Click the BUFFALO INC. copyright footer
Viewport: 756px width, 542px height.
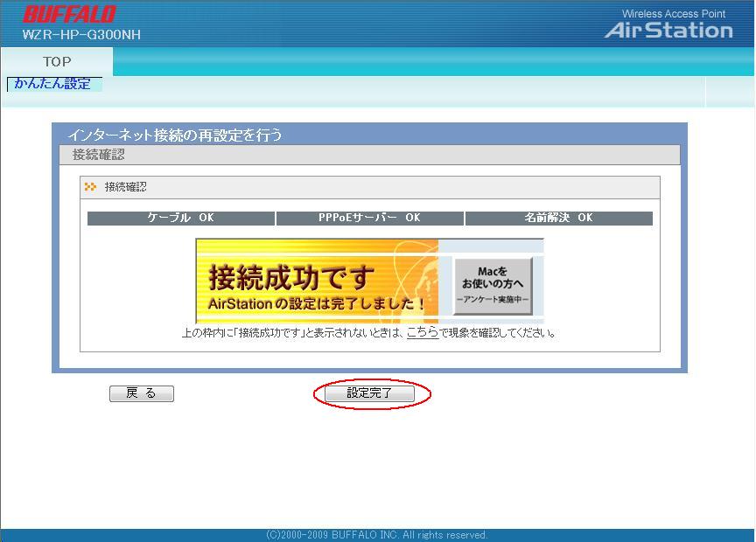pos(377,535)
